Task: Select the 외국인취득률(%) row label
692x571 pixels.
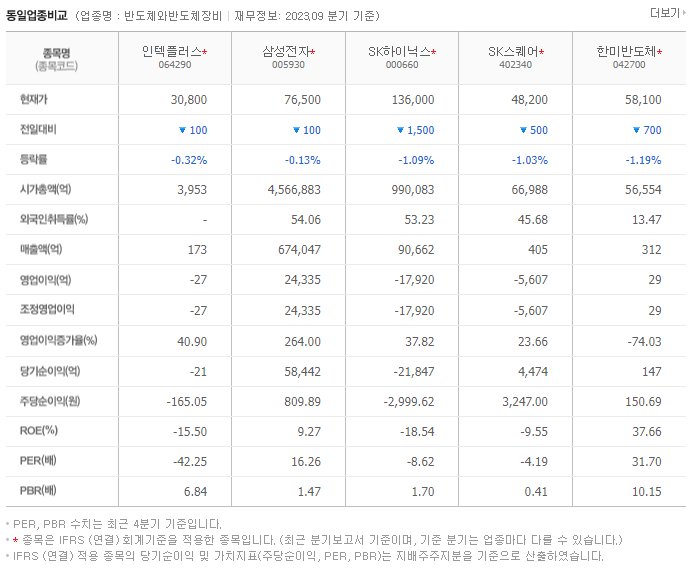Action: pyautogui.click(x=54, y=219)
